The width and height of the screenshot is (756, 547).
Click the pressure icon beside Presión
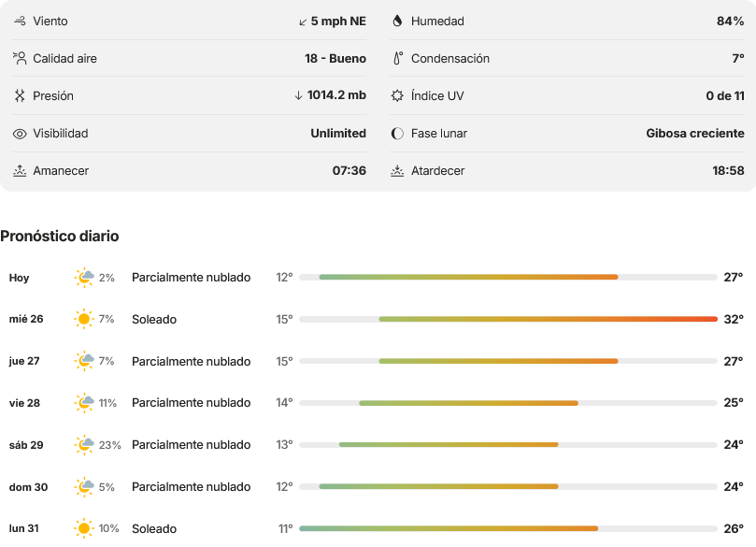pos(20,95)
